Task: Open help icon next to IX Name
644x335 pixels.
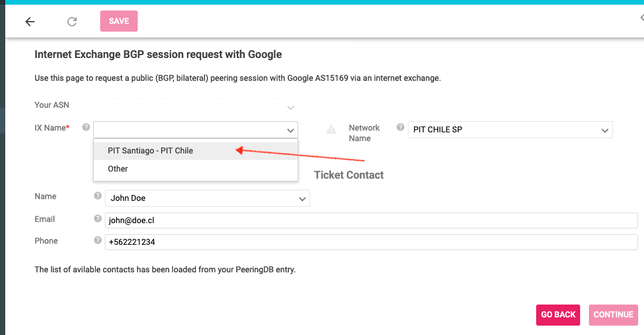Action: pyautogui.click(x=86, y=127)
